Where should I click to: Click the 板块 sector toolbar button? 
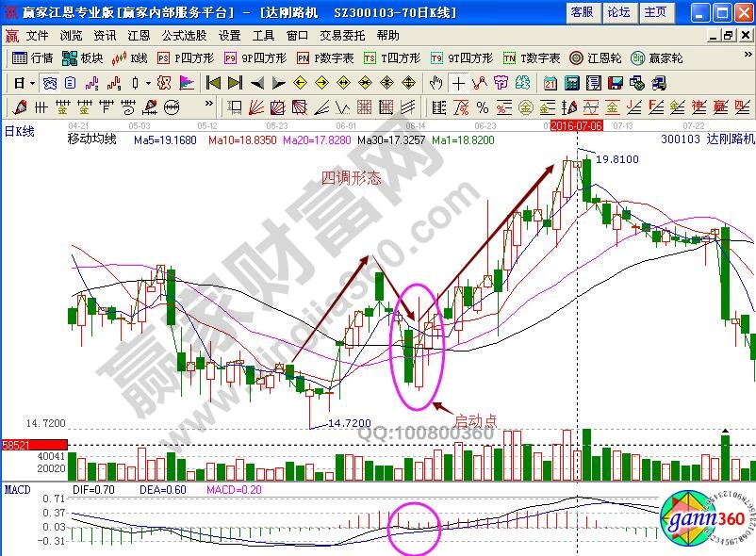click(83, 58)
